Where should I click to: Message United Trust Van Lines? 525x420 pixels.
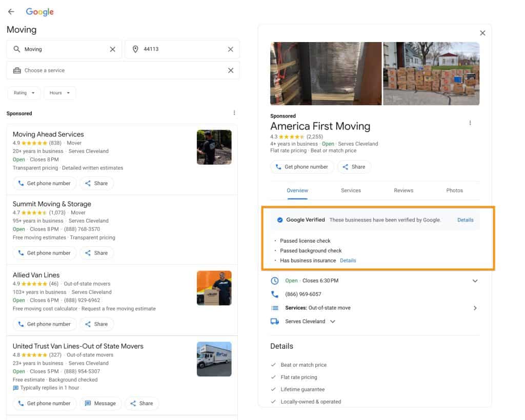coord(100,403)
